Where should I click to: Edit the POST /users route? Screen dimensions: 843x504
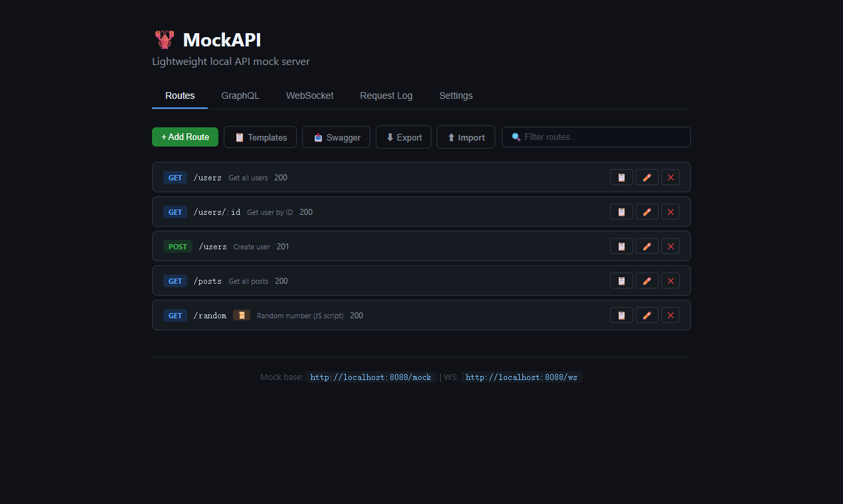tap(647, 246)
